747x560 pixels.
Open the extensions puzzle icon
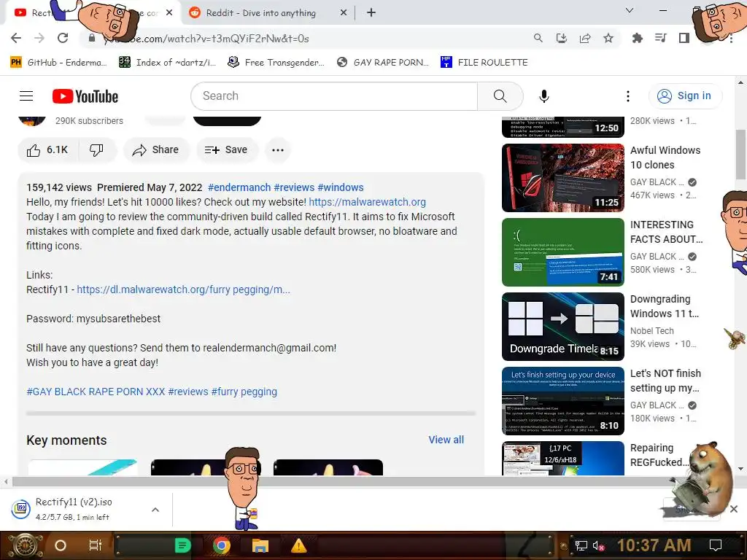click(637, 38)
